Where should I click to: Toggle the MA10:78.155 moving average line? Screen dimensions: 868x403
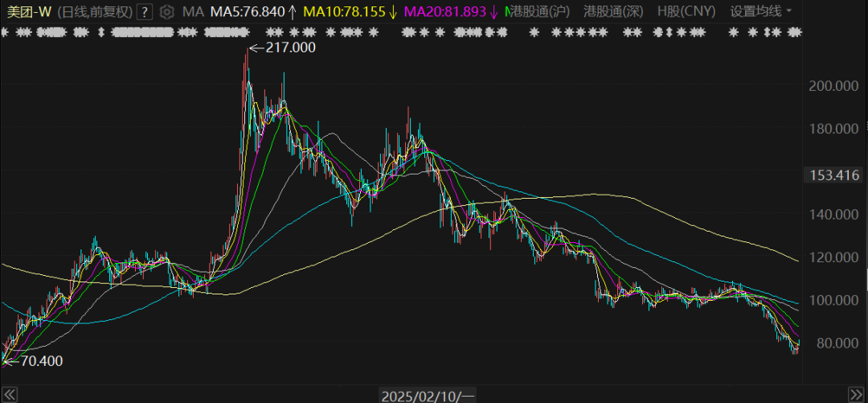click(x=350, y=12)
